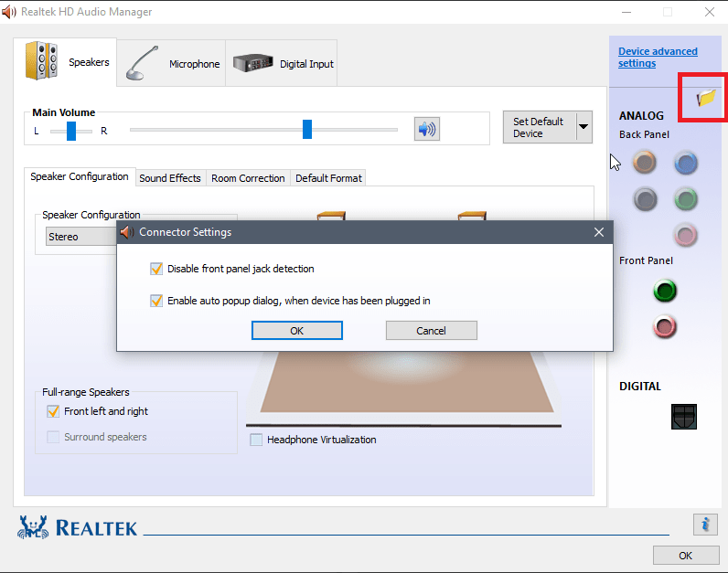The width and height of the screenshot is (728, 573).
Task: Select the Speaker Configuration tab
Action: coord(80,176)
